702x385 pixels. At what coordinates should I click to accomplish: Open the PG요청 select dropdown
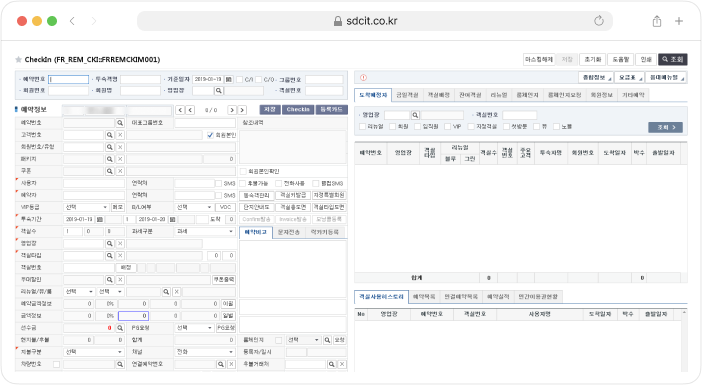pos(194,328)
